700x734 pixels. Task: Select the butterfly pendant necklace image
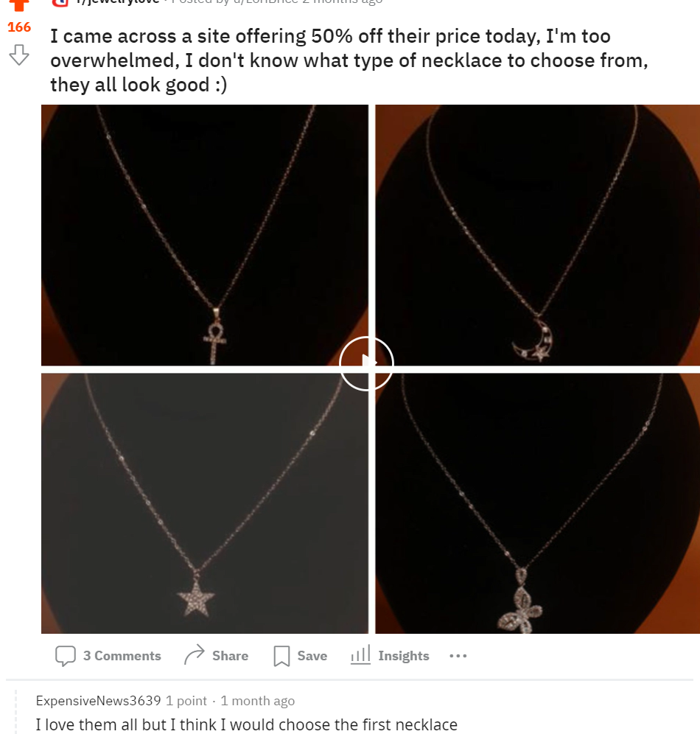[538, 503]
